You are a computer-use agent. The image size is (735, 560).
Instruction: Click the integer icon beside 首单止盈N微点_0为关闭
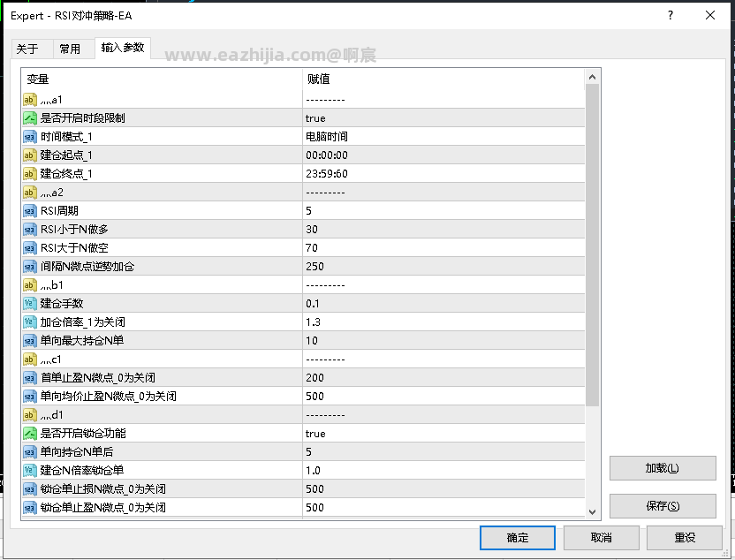point(29,378)
